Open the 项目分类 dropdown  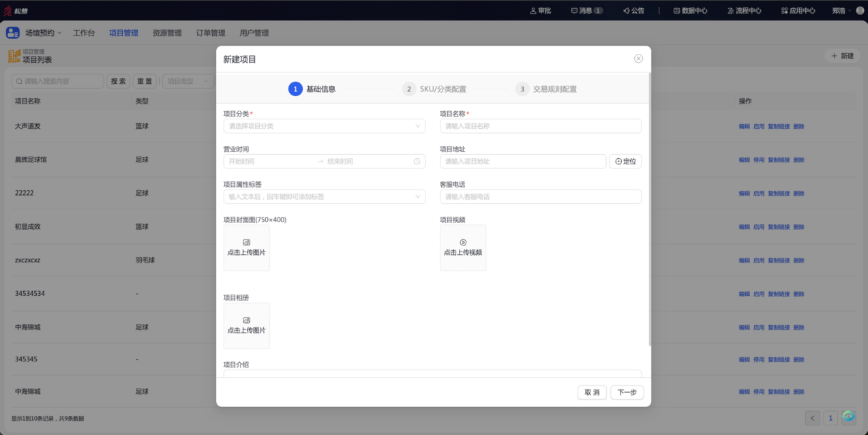click(325, 126)
